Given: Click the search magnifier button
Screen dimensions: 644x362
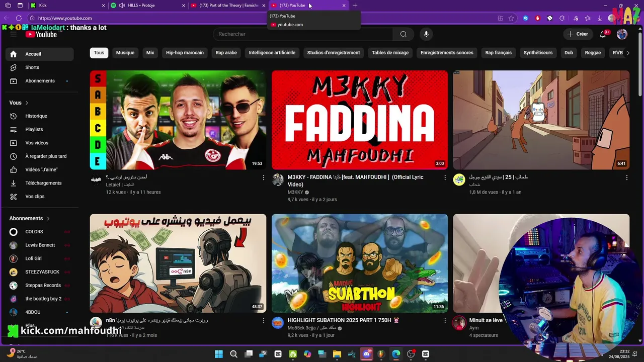Looking at the screenshot, I should tap(403, 34).
